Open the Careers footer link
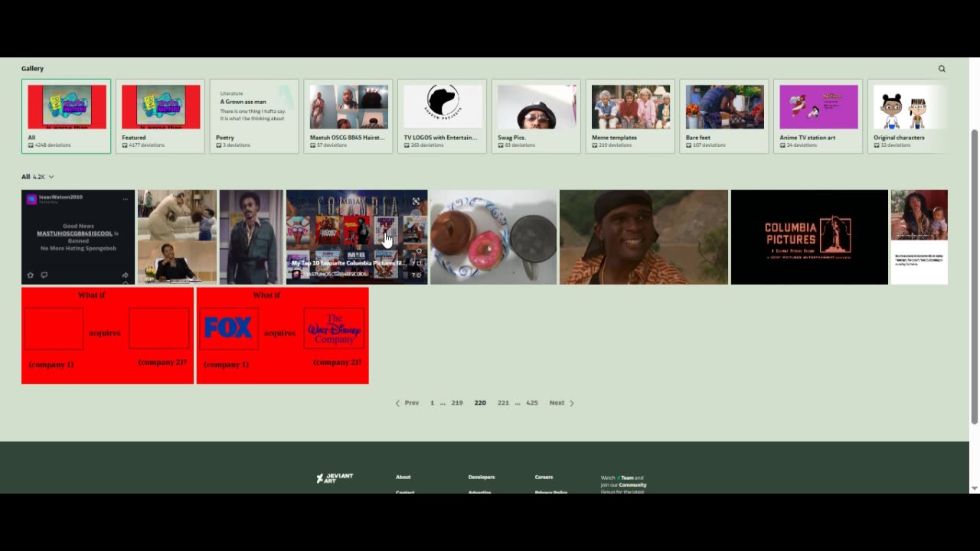This screenshot has width=980, height=551. pos(544,477)
